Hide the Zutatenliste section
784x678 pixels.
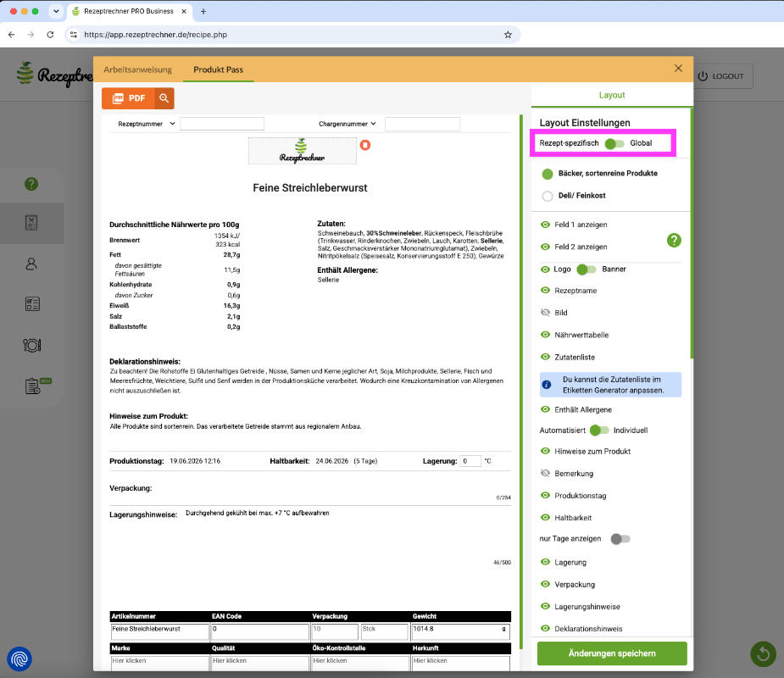pyautogui.click(x=546, y=357)
